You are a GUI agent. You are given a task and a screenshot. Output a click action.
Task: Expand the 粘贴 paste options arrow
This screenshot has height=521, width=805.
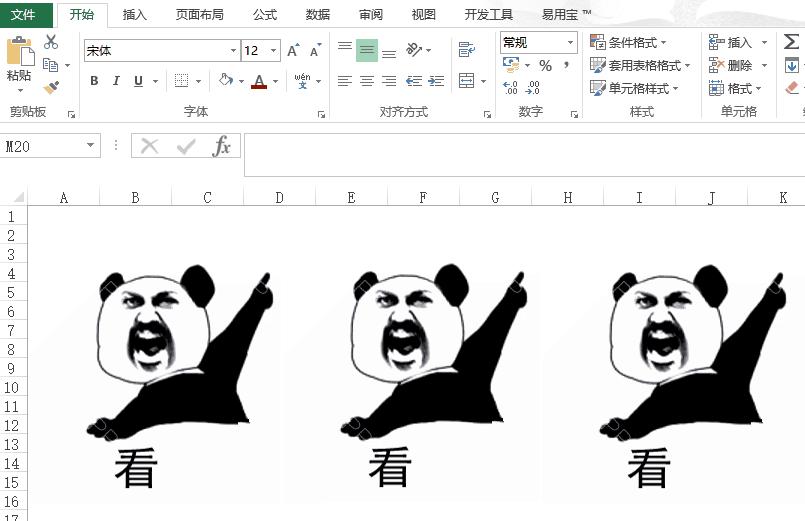(x=21, y=90)
